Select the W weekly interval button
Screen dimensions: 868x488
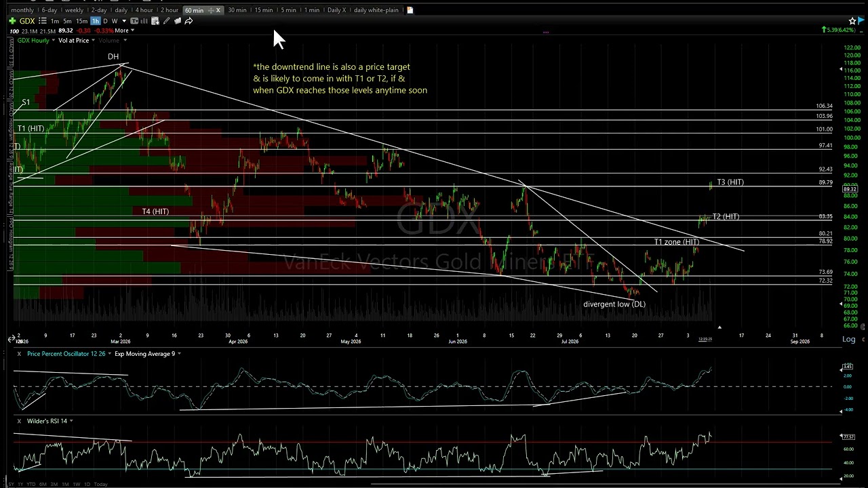coord(115,21)
